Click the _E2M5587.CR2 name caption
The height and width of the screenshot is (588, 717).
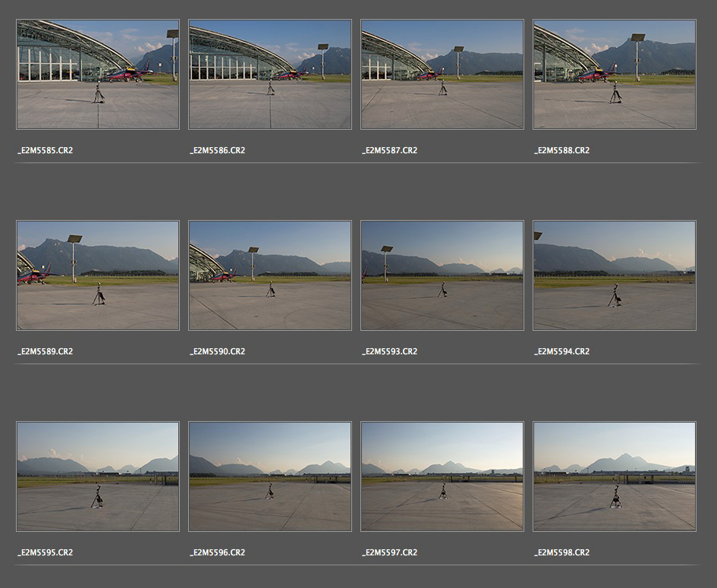click(x=390, y=150)
